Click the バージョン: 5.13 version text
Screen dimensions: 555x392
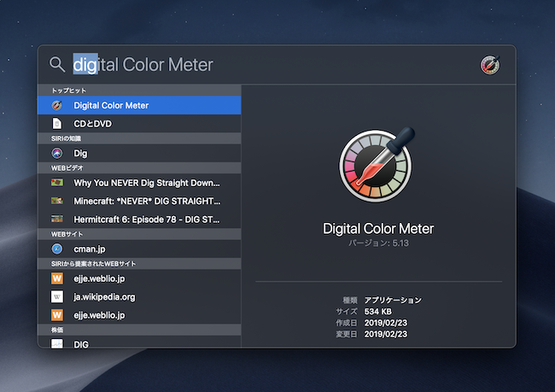click(x=378, y=243)
